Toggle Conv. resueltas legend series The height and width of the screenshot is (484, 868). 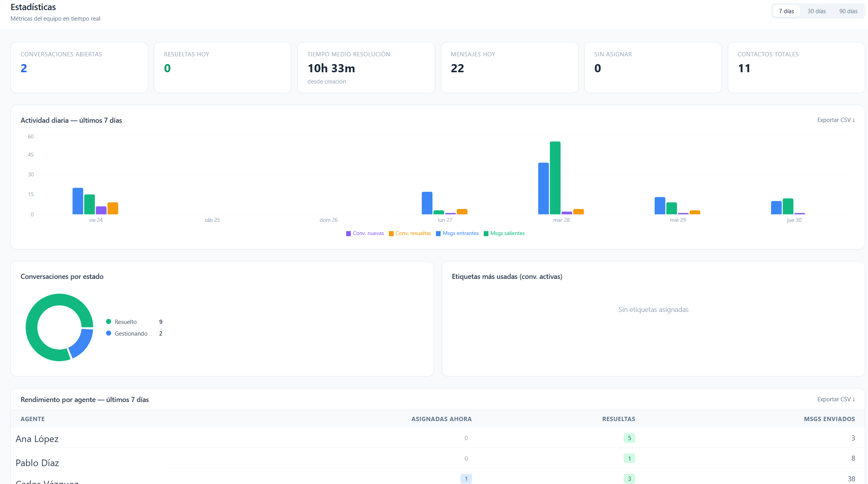tap(410, 233)
